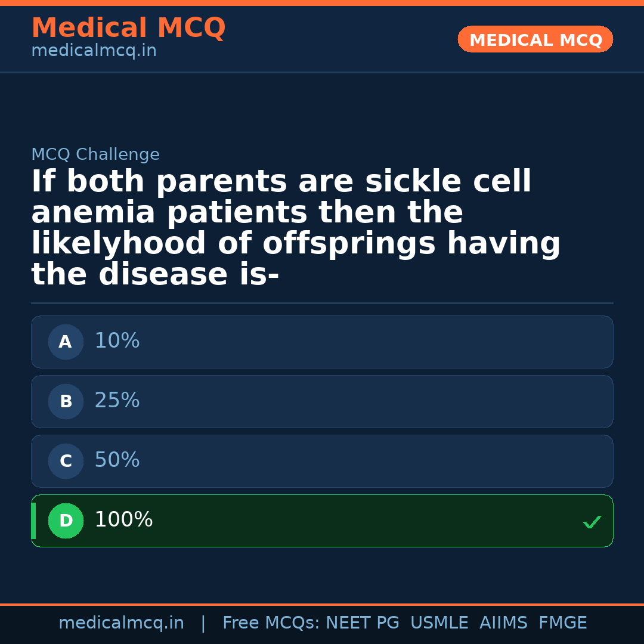
Task: Select the 100% answer text
Action: (123, 520)
